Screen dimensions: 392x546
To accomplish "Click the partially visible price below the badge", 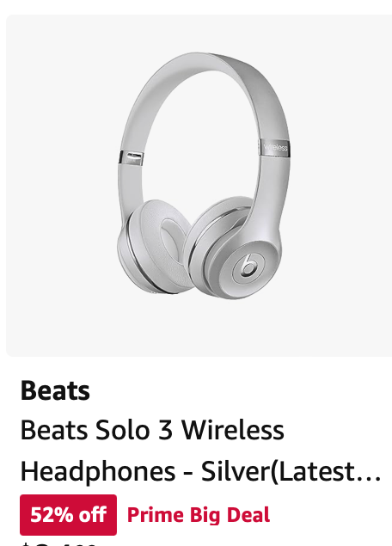I will tap(58, 543).
